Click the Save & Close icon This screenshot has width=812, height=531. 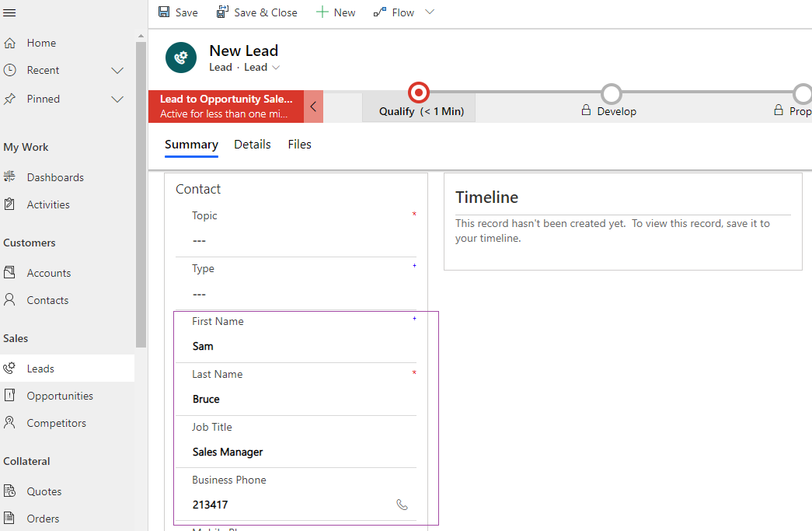tap(223, 12)
